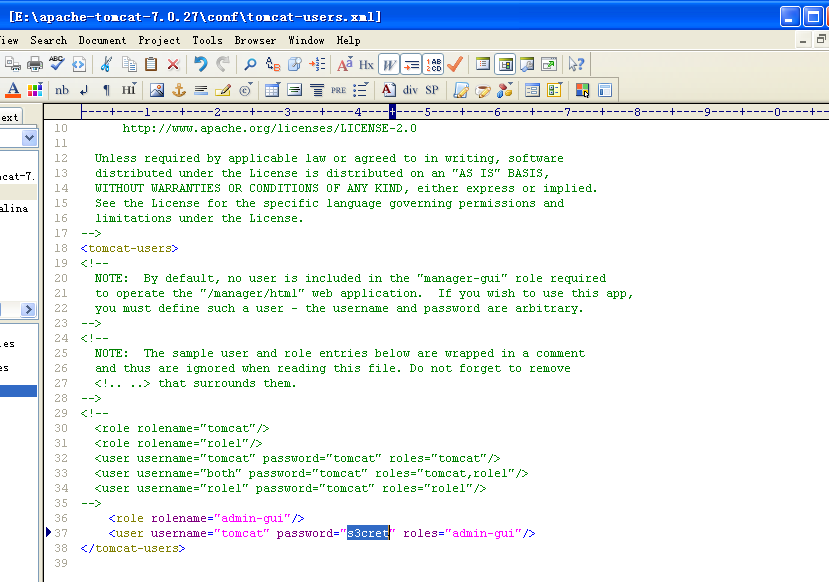
Task: Click the insert image icon
Action: click(x=156, y=90)
